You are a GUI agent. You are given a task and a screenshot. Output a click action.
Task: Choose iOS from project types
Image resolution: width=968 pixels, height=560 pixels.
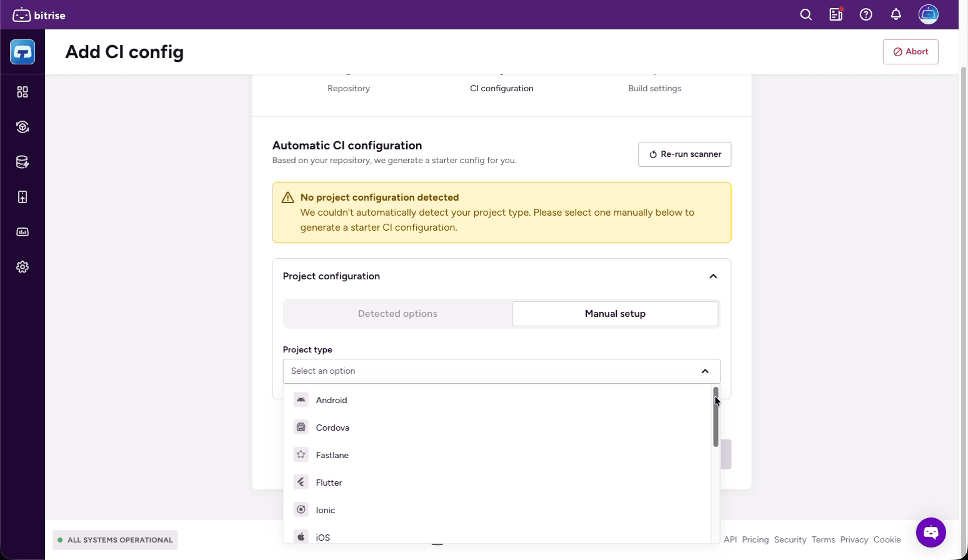(x=497, y=534)
